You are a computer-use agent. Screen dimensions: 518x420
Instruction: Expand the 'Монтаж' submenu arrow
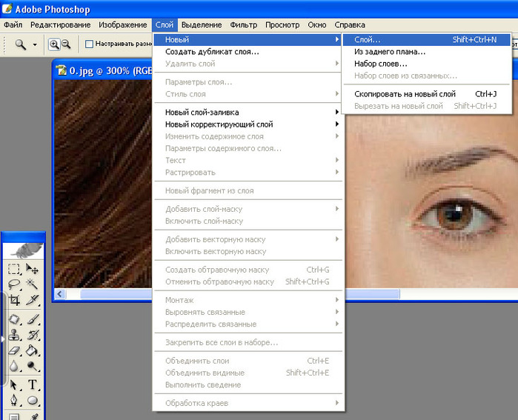tap(337, 300)
